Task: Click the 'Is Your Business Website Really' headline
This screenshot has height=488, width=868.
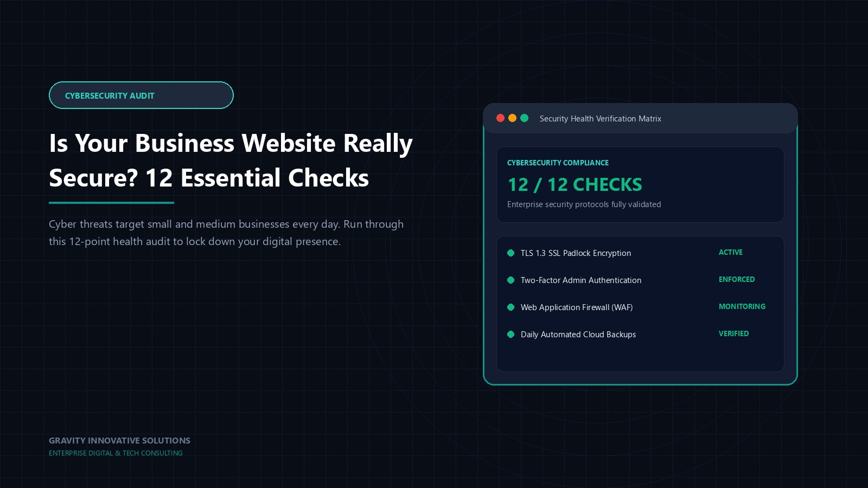Action: (231, 144)
